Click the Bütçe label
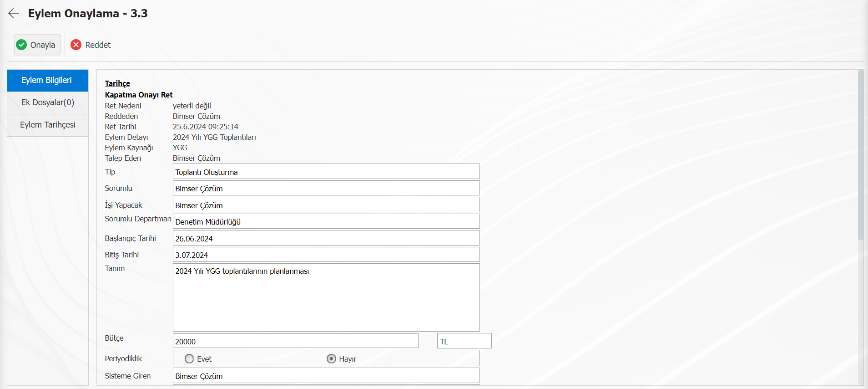The width and height of the screenshot is (868, 389). pos(114,338)
